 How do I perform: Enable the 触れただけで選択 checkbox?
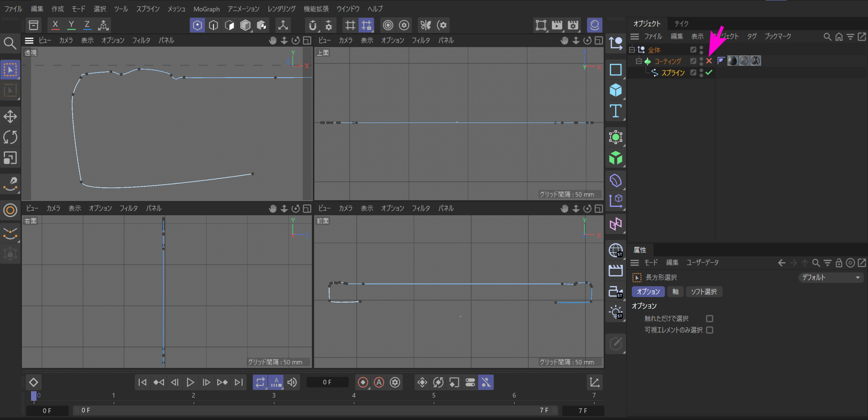click(x=710, y=319)
